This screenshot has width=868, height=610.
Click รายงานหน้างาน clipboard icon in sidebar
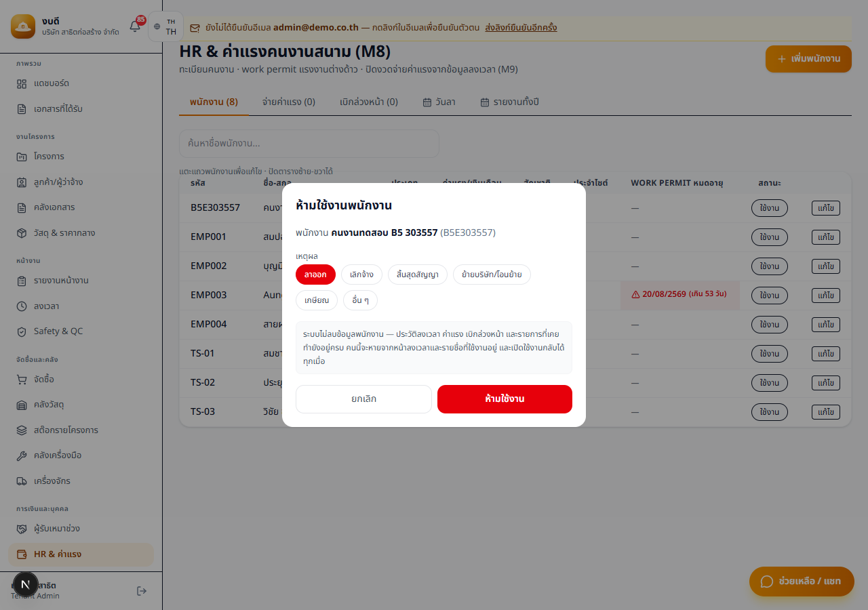[x=22, y=281]
